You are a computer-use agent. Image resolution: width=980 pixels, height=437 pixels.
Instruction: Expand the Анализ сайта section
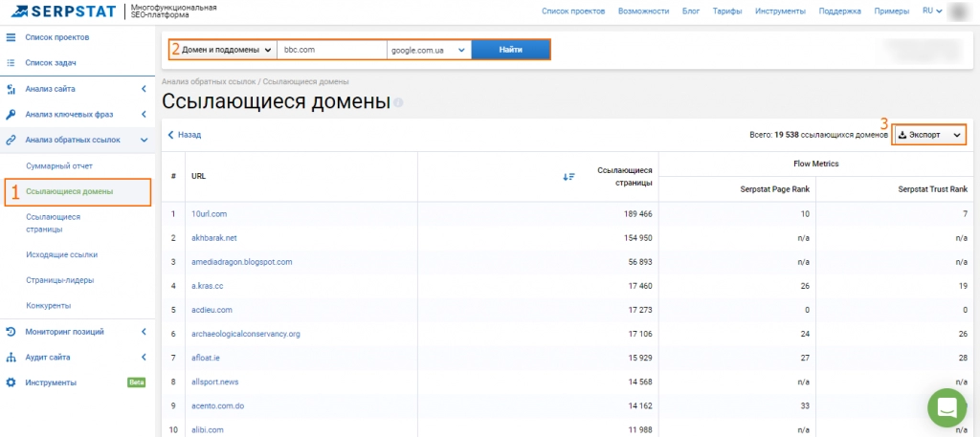pos(144,89)
